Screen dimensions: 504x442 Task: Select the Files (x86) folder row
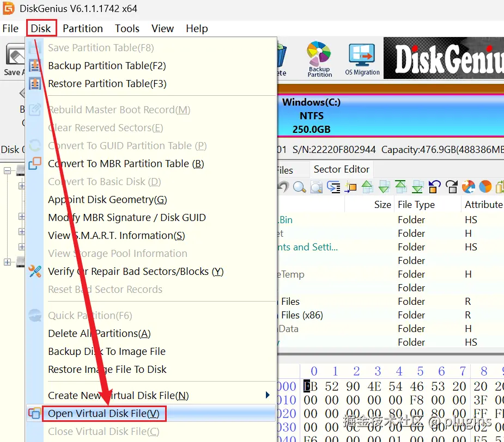(x=391, y=315)
